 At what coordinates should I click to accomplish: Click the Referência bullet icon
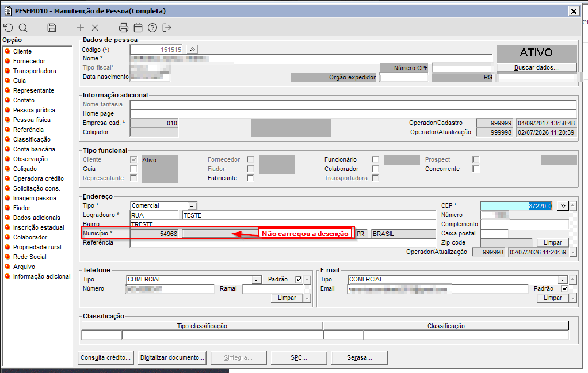(x=7, y=129)
